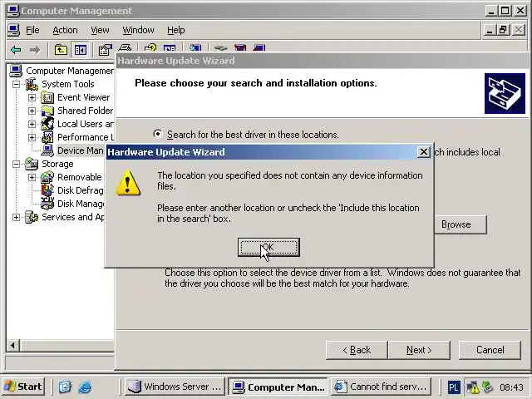Click the Show Desktop quick launch icon
Viewport: 532px width, 399px height.
tap(65, 387)
